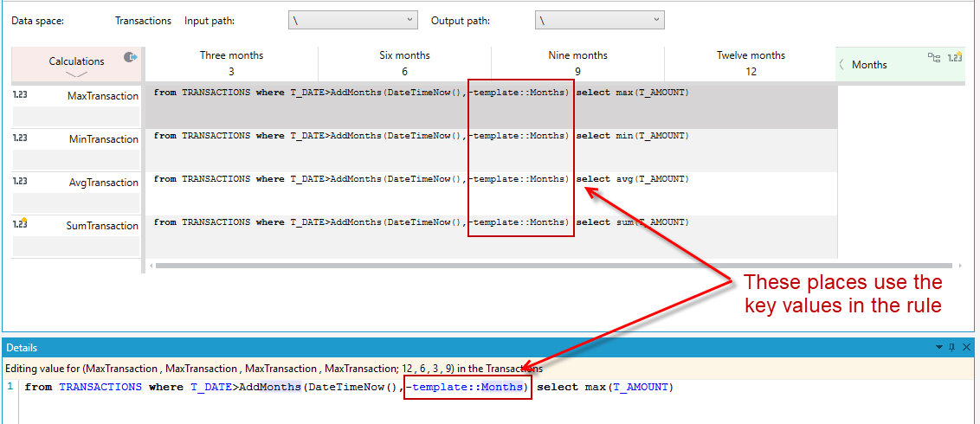This screenshot has height=424, width=980.
Task: Click the 1.23 numeric type icon in Months header
Action: pos(955,57)
